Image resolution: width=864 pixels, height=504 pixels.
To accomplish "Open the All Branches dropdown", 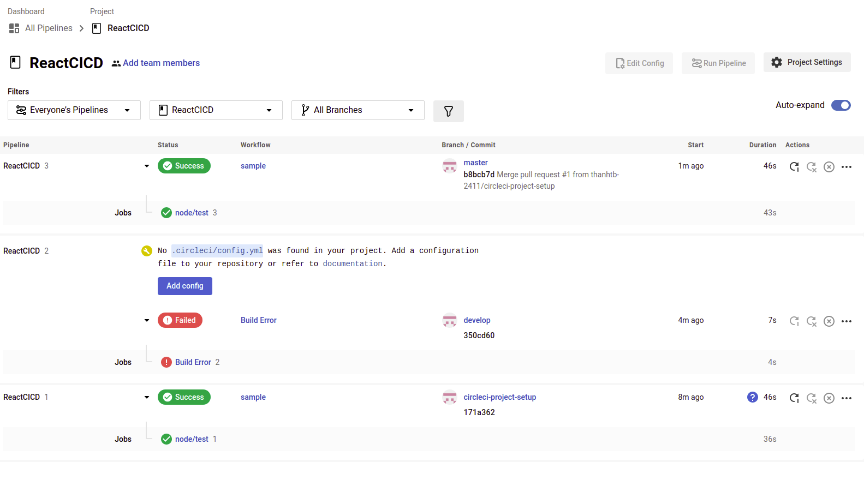I will [358, 110].
